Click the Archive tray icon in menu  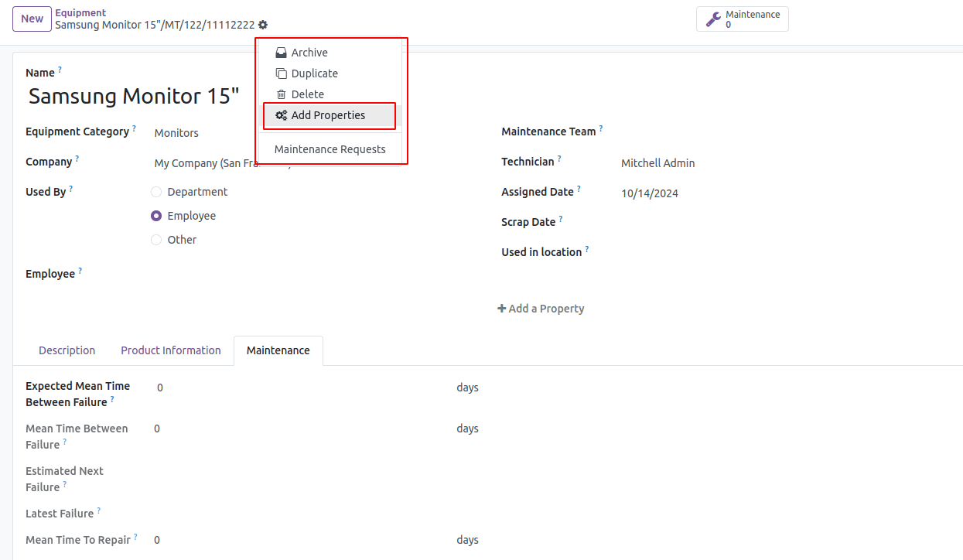282,53
